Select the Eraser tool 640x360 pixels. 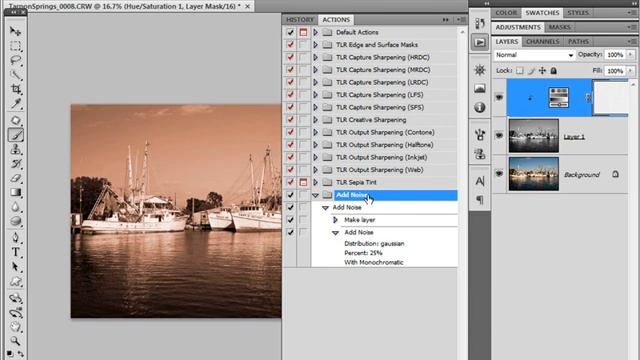pos(16,178)
